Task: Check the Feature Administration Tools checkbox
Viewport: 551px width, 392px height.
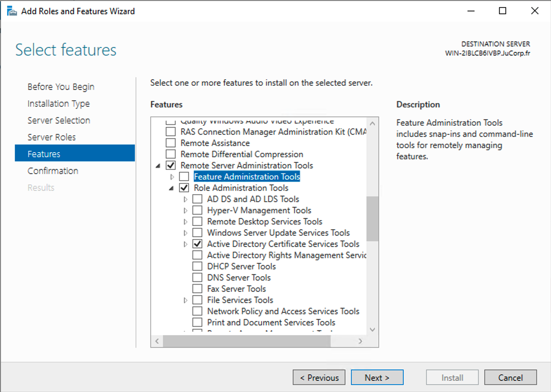Action: point(184,177)
